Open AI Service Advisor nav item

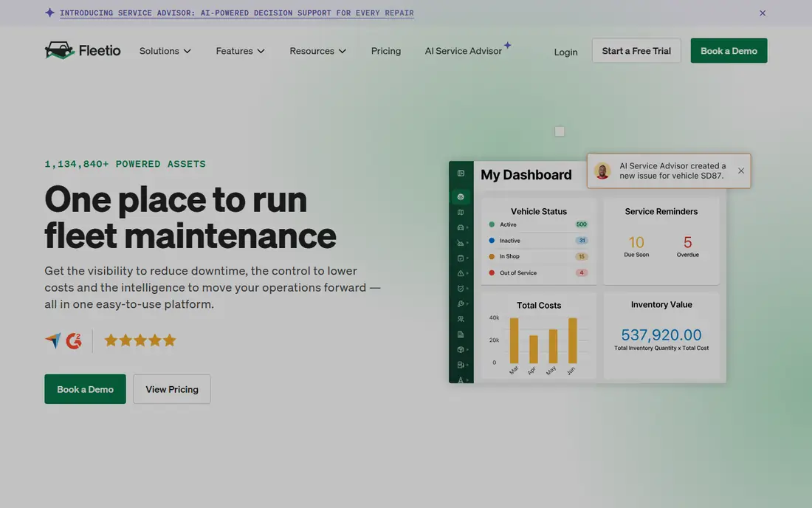[463, 51]
